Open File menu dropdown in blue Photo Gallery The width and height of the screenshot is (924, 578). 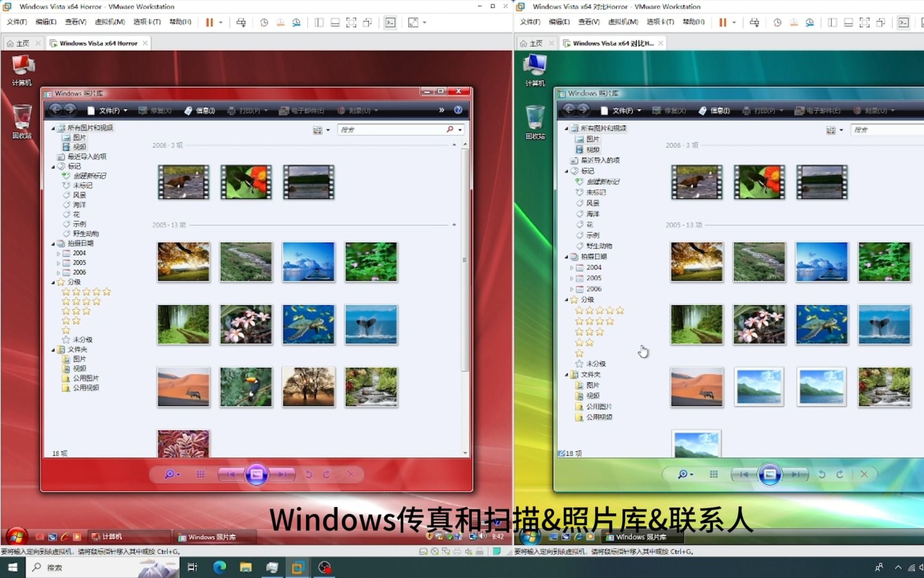[622, 111]
